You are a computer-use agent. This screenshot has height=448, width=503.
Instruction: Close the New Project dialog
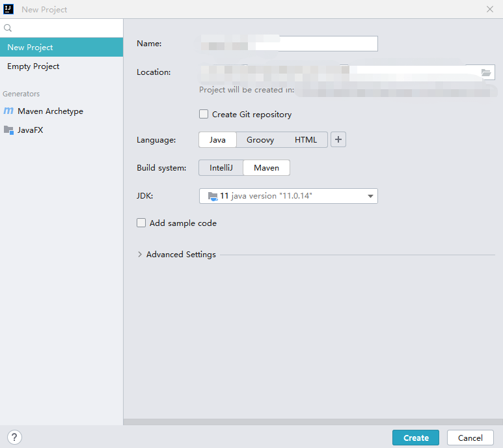pos(490,9)
